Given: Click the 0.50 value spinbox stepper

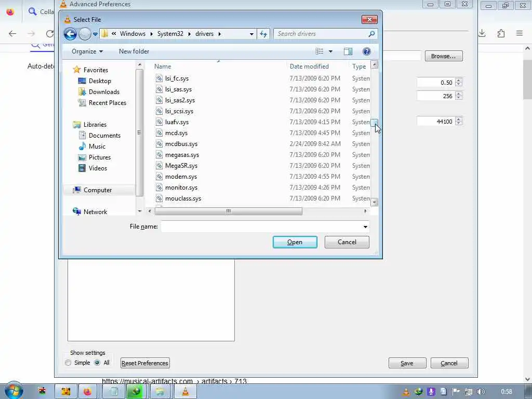Looking at the screenshot, I should coord(459,82).
